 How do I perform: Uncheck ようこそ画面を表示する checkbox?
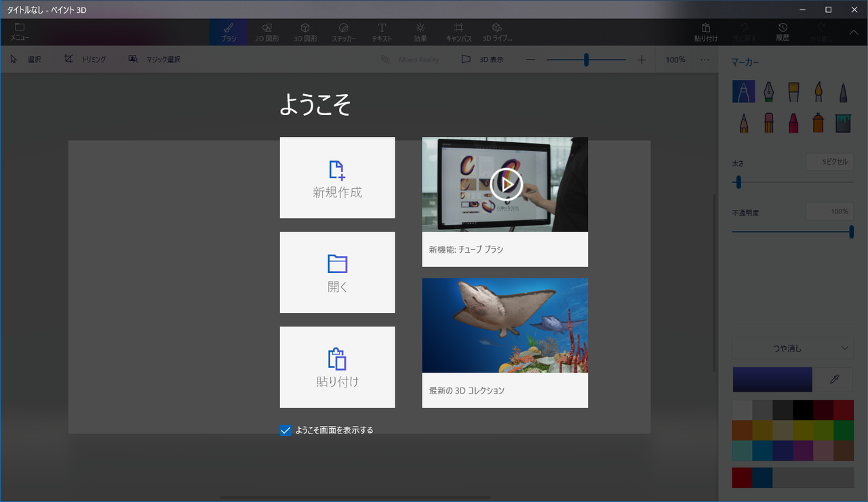point(285,430)
